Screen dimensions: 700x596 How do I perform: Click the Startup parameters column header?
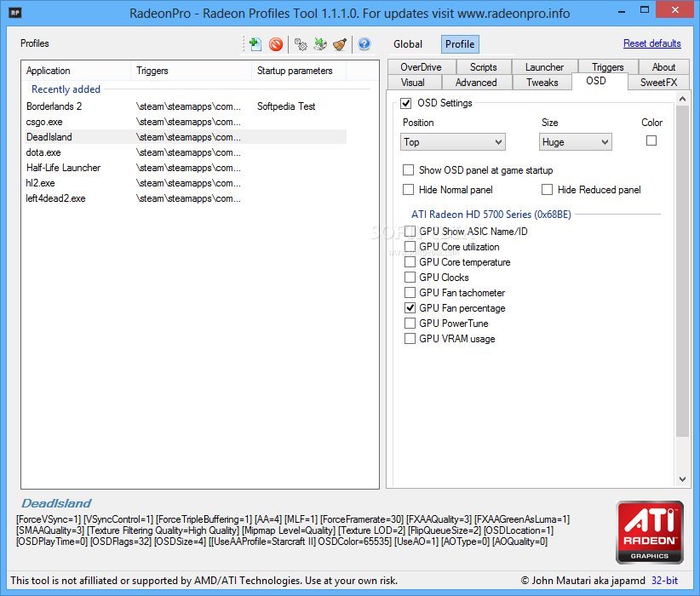[x=299, y=71]
